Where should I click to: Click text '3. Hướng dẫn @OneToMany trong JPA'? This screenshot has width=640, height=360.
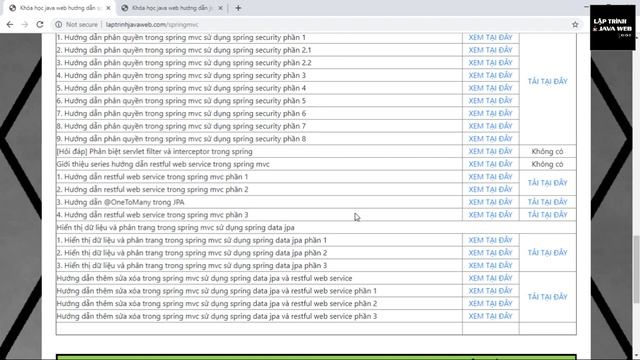(120, 202)
